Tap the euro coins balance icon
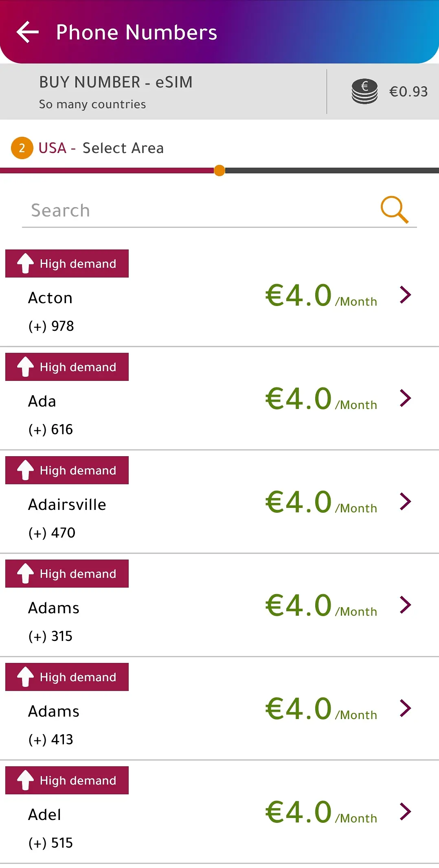439x868 pixels. point(364,91)
